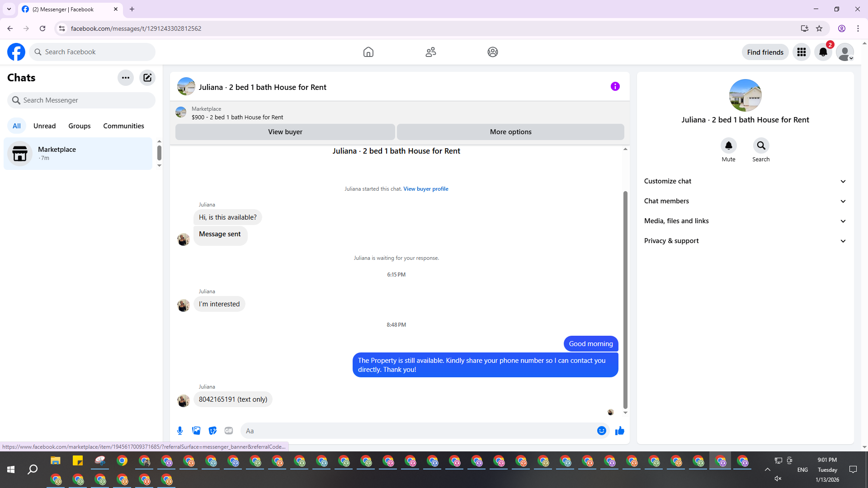Click the View buyer button

[285, 132]
